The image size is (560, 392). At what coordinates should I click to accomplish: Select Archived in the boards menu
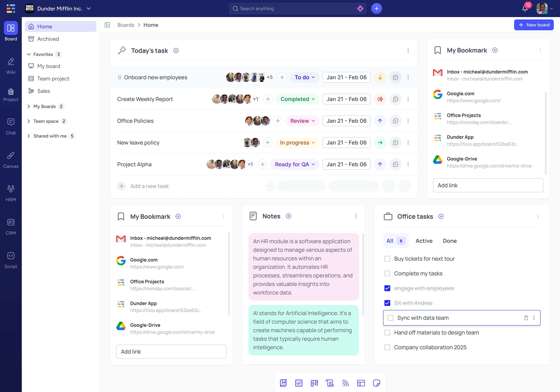tap(48, 39)
